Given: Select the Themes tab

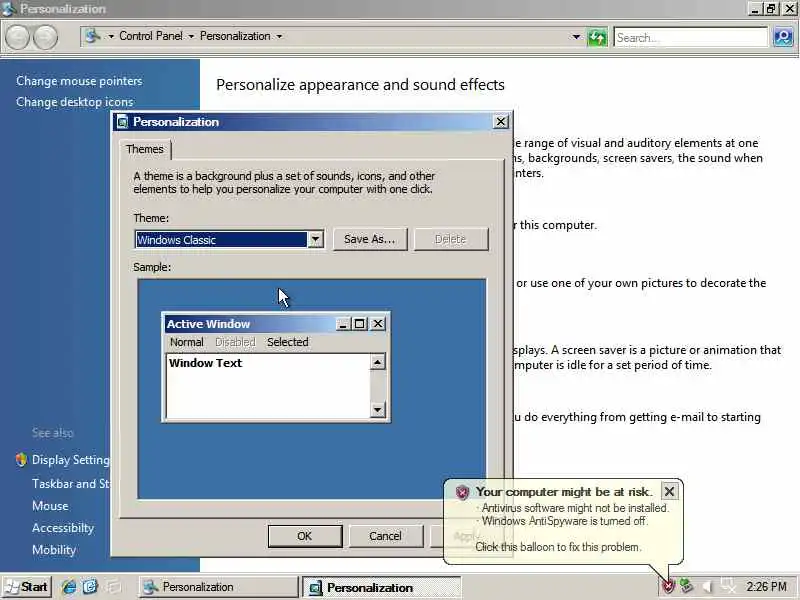Looking at the screenshot, I should 145,149.
